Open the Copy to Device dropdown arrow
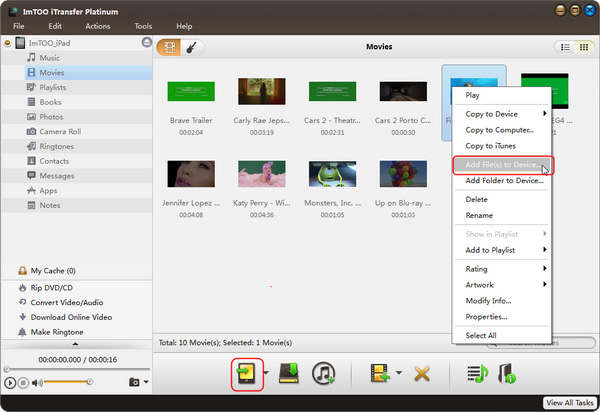The image size is (600, 412). (x=266, y=373)
